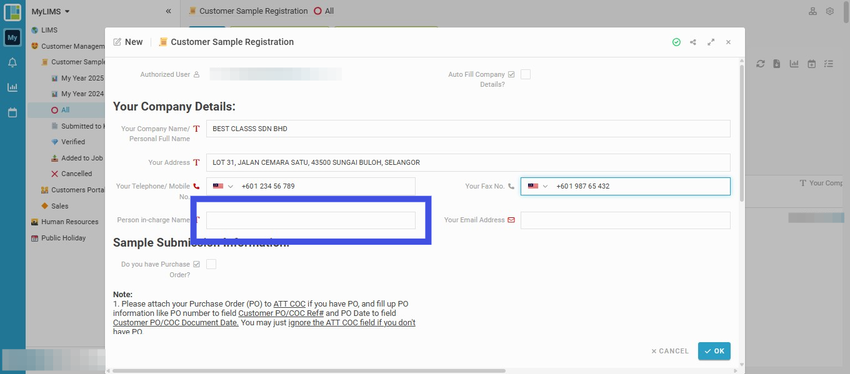Screen dimensions: 850x374
Task: Click the expand dialog fullscreen icon
Action: [711, 42]
